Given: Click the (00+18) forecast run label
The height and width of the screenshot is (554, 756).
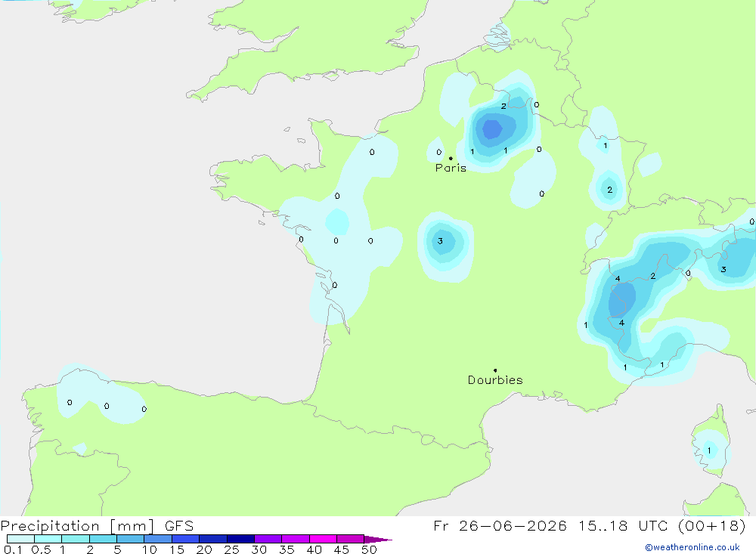Looking at the screenshot, I should (711, 526).
